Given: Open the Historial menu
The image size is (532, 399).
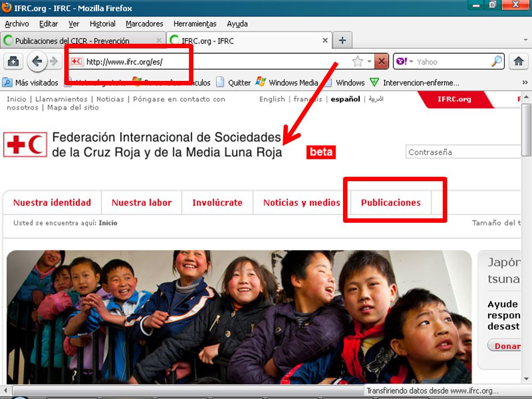Looking at the screenshot, I should pos(103,24).
